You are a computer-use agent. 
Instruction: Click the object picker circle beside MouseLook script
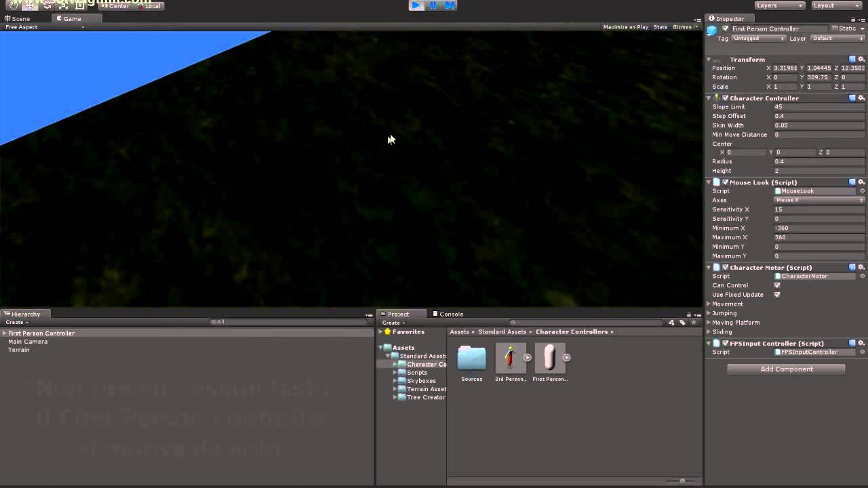pyautogui.click(x=863, y=191)
